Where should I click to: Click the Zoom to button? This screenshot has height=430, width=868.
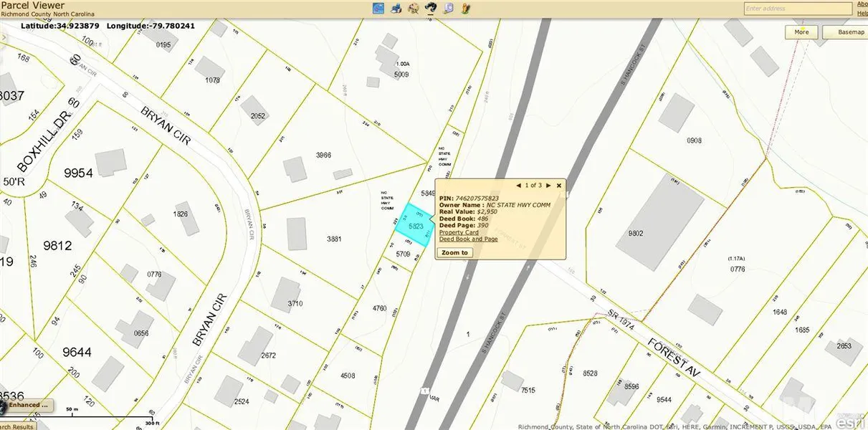pyautogui.click(x=455, y=252)
